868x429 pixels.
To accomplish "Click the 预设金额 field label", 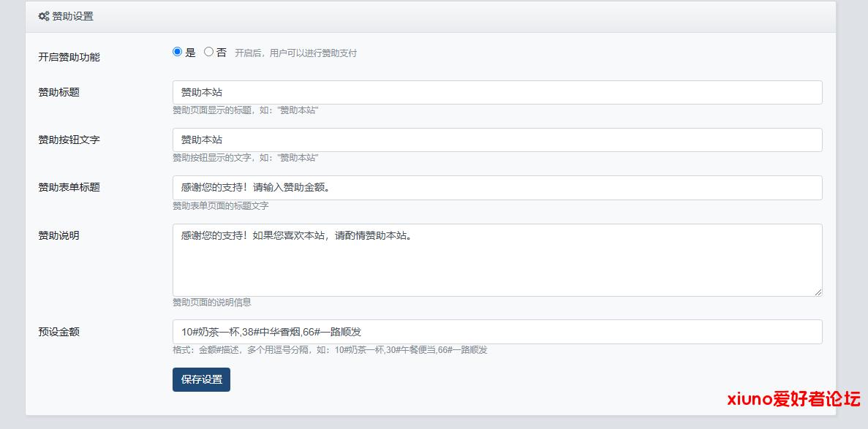I will [59, 332].
